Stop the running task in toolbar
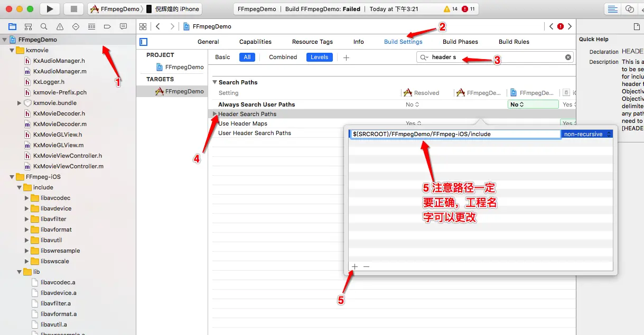644x335 pixels. (x=73, y=9)
